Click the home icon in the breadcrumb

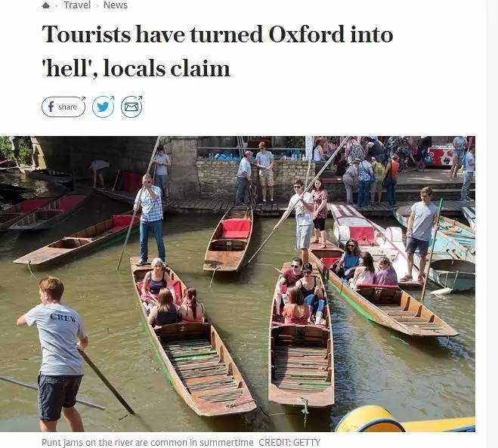pyautogui.click(x=46, y=5)
